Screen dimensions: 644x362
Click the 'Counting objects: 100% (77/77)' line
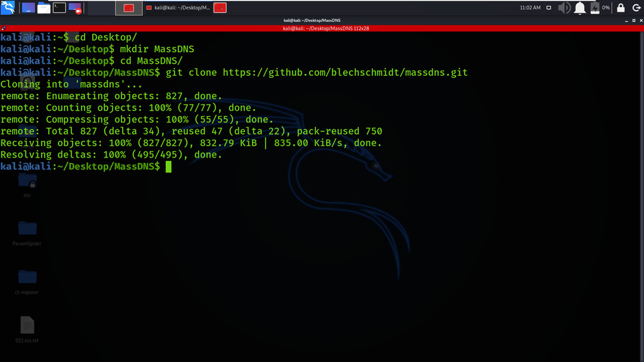click(128, 108)
